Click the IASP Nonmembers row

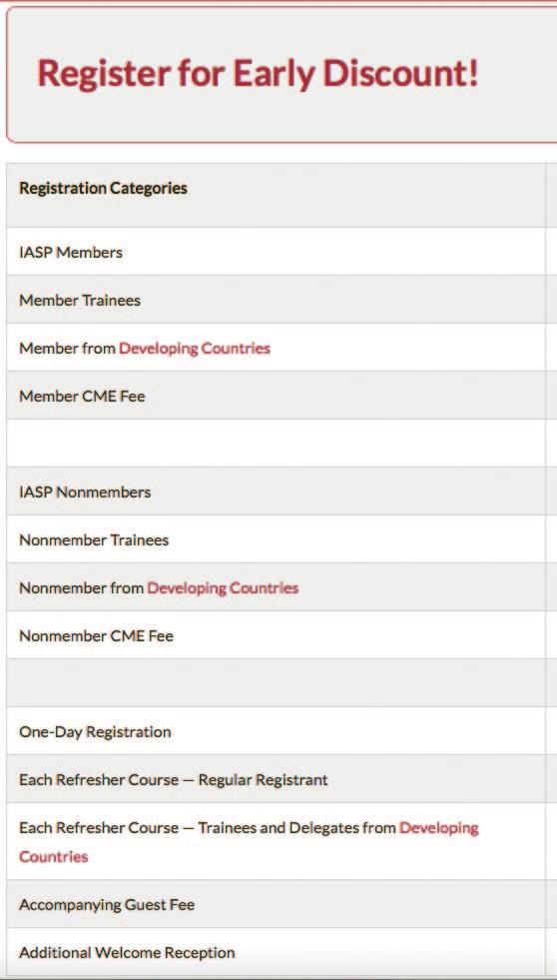[276, 491]
